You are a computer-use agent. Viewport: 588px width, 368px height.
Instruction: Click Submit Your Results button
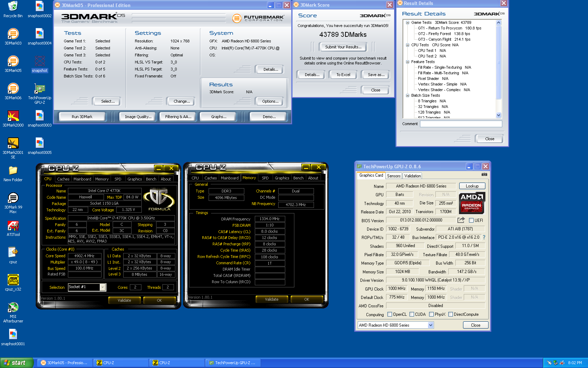coord(343,47)
